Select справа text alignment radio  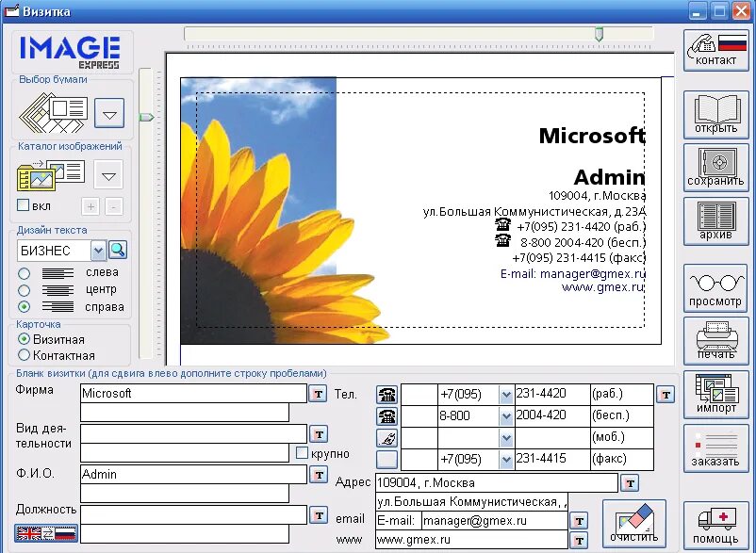pos(24,307)
